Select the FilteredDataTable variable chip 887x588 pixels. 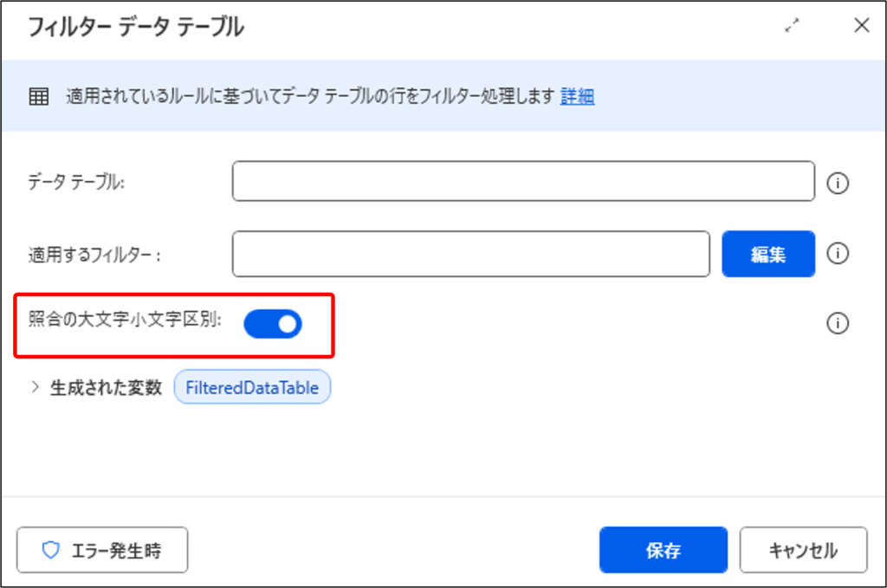click(252, 387)
